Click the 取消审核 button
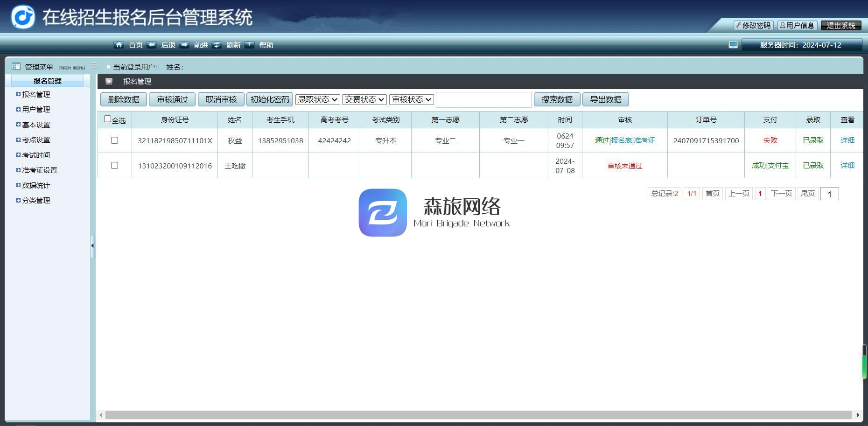The width and height of the screenshot is (868, 426). pyautogui.click(x=221, y=99)
